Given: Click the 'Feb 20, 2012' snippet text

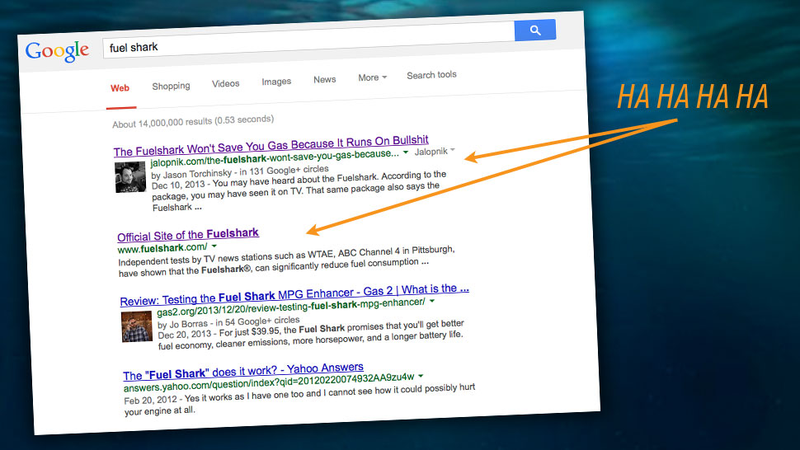Looking at the screenshot, I should 151,399.
